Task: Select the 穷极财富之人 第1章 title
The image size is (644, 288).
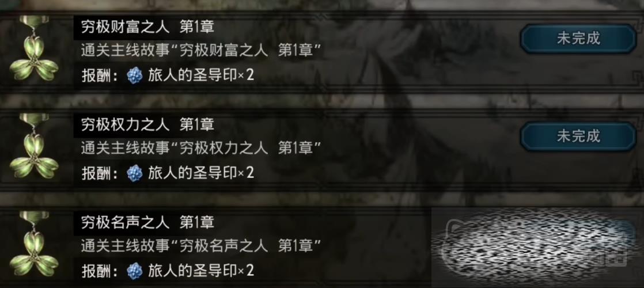Action: 147,28
